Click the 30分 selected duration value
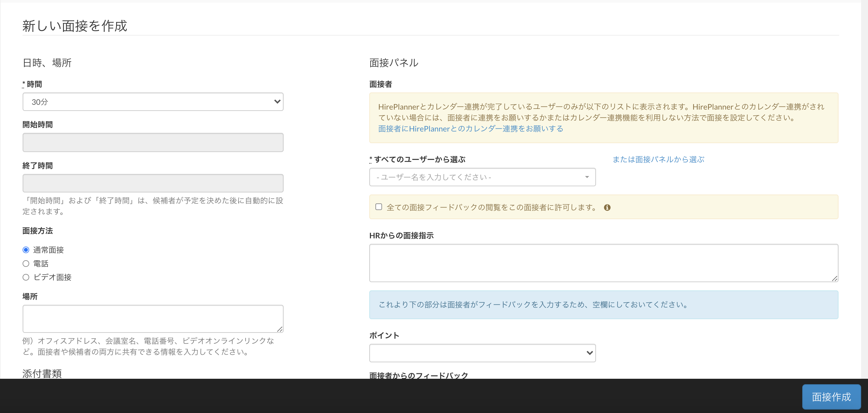The height and width of the screenshot is (413, 868). [x=40, y=102]
